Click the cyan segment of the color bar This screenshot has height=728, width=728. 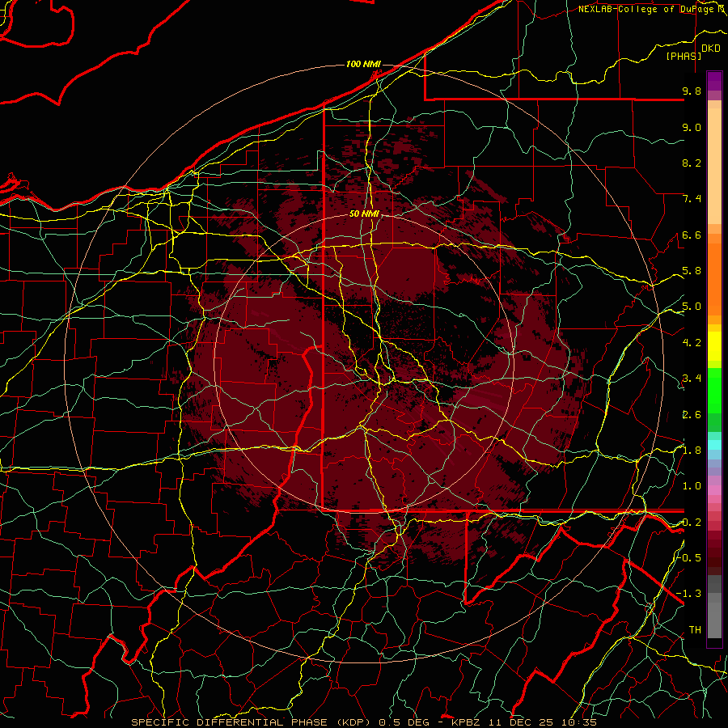pyautogui.click(x=714, y=445)
